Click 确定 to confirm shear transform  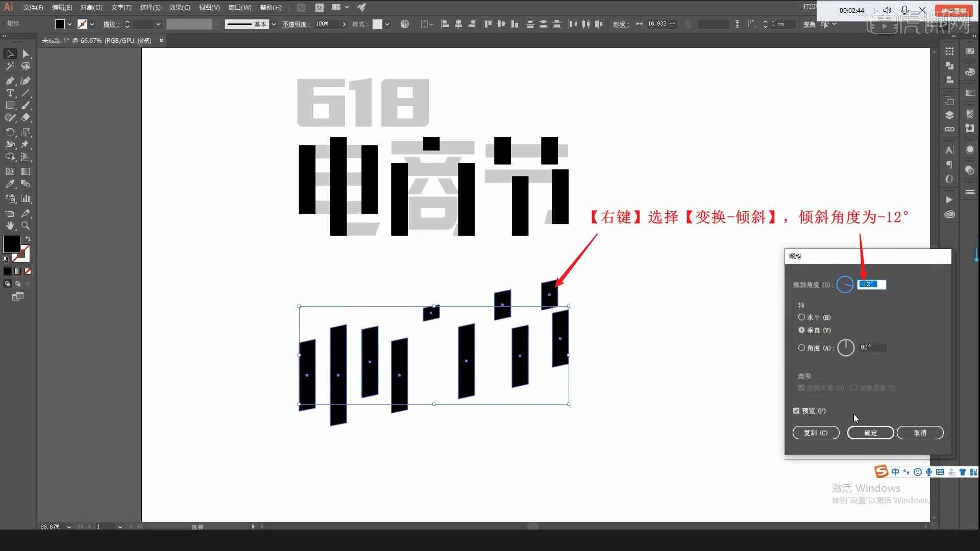click(x=870, y=433)
